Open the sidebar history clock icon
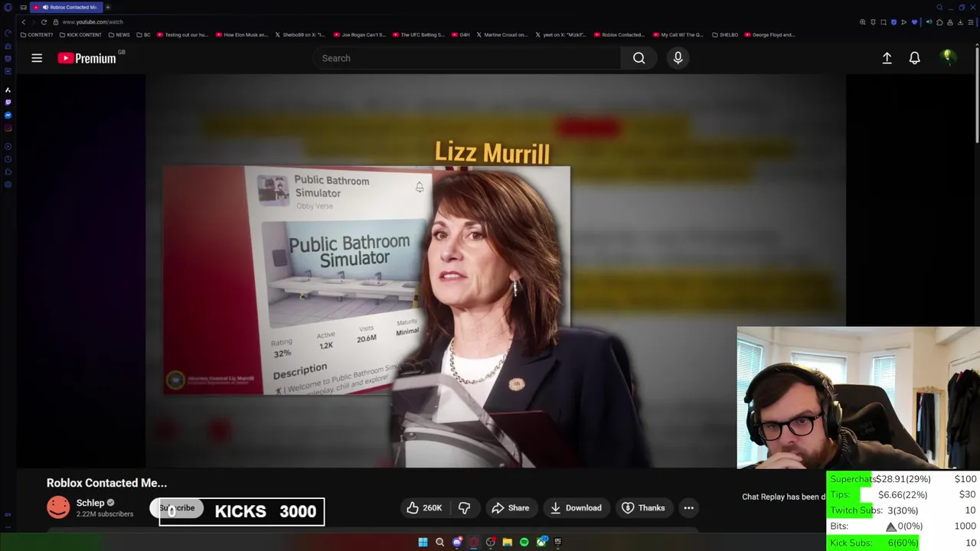980x551 pixels. pos(8,159)
